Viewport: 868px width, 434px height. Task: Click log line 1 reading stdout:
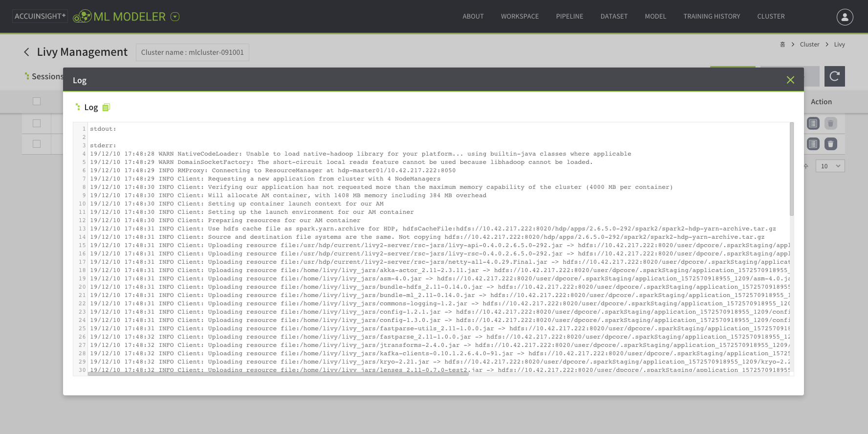click(x=103, y=129)
